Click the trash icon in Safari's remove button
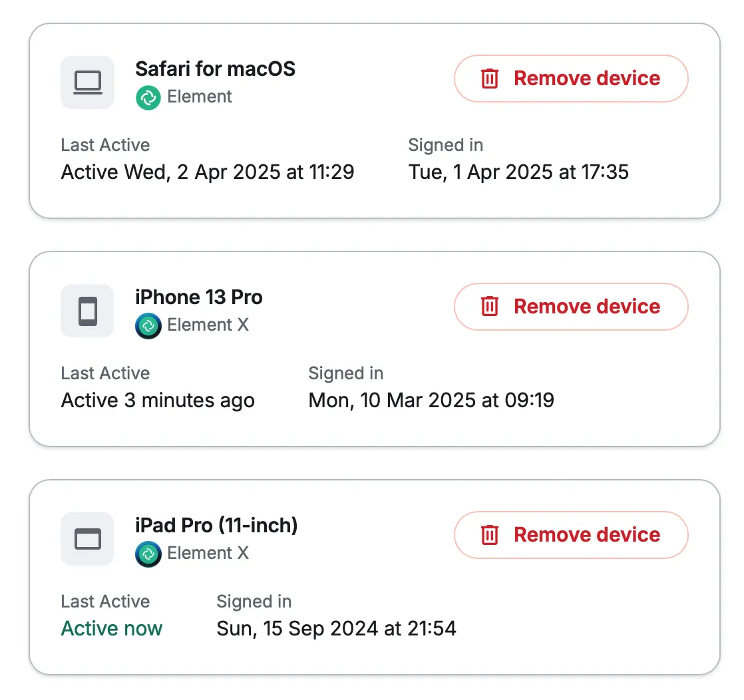The width and height of the screenshot is (744, 700). (490, 78)
